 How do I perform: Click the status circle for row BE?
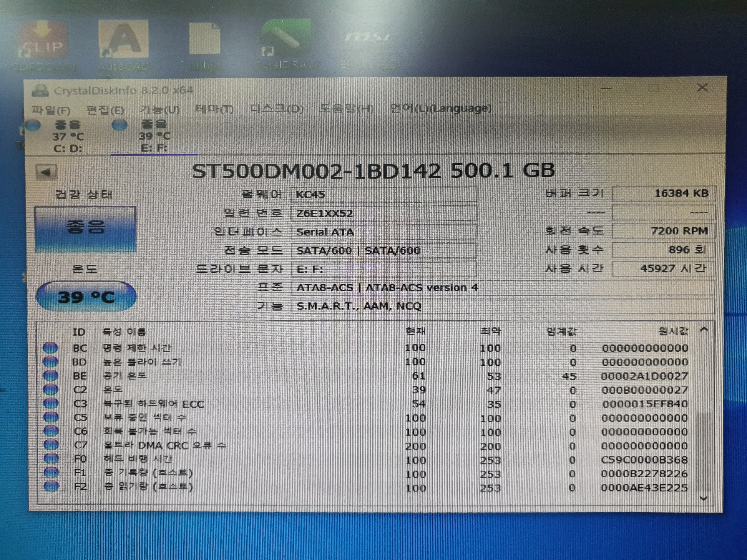51,375
